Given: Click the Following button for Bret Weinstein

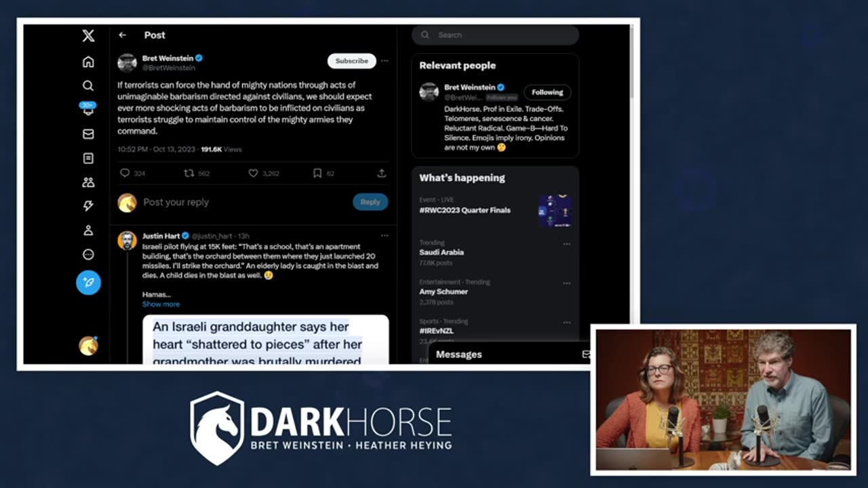Looking at the screenshot, I should point(547,92).
